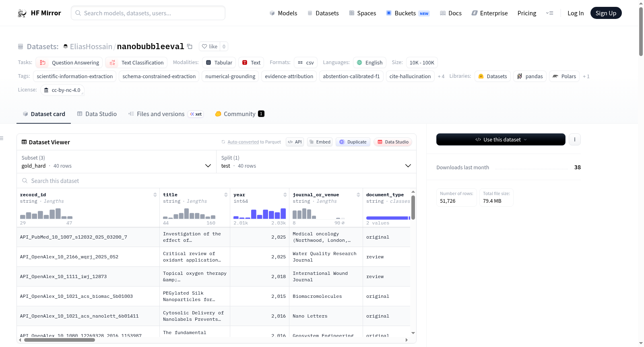
Task: Sort journal_or_venue column with sort arrows
Action: click(358, 195)
